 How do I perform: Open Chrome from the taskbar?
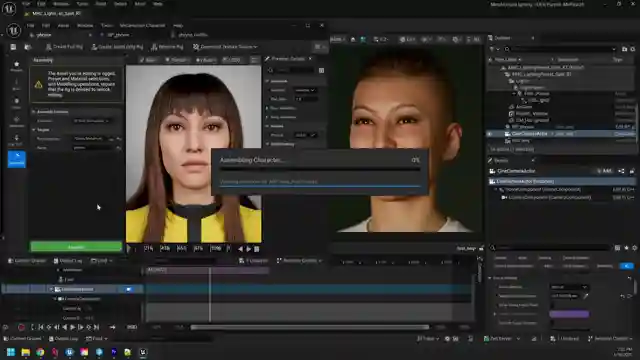tap(40, 352)
